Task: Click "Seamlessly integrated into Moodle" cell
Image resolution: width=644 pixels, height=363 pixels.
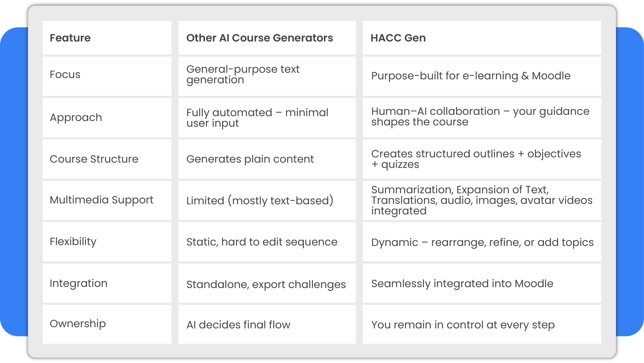Action: (462, 284)
